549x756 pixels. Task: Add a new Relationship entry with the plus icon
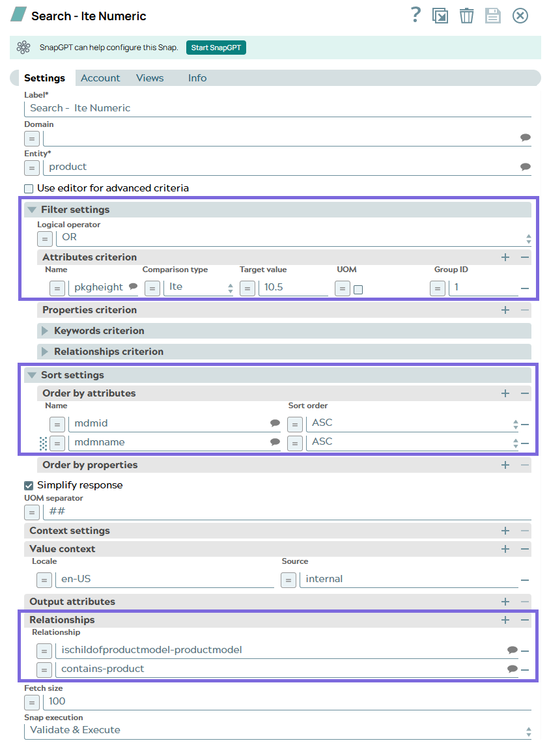click(505, 619)
